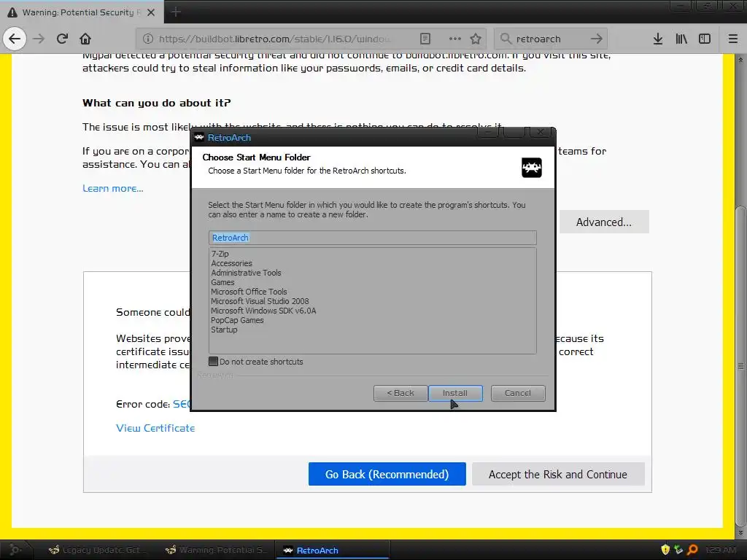
Task: Open page actions three-dot menu
Action: [x=455, y=39]
